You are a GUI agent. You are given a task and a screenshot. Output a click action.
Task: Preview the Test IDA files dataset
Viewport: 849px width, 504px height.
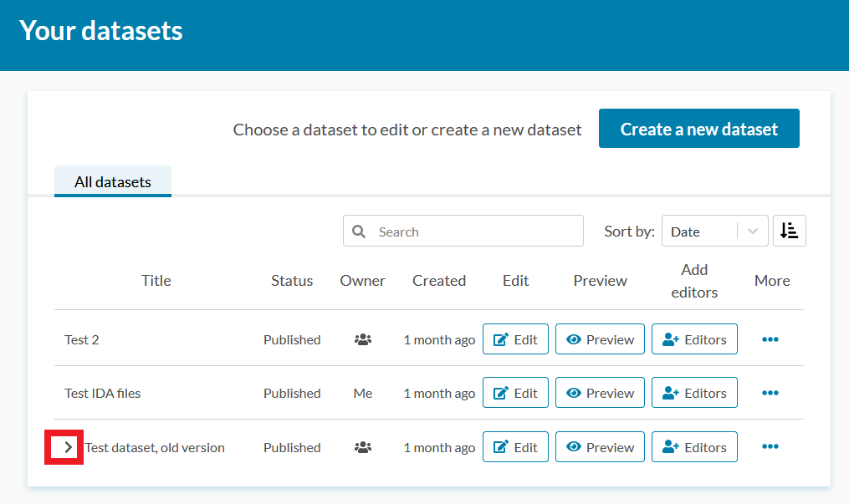coord(600,393)
